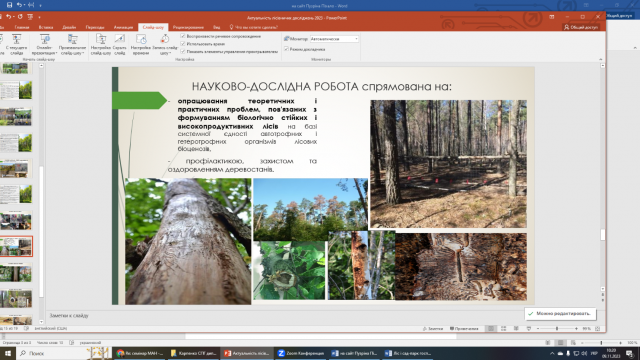Open Word 'на сайт Пузріна' taskbar window
640x360 pixels.
click(x=354, y=353)
